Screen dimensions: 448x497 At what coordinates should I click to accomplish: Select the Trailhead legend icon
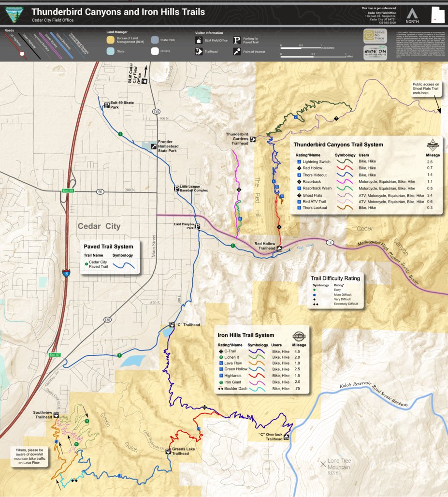[199, 51]
